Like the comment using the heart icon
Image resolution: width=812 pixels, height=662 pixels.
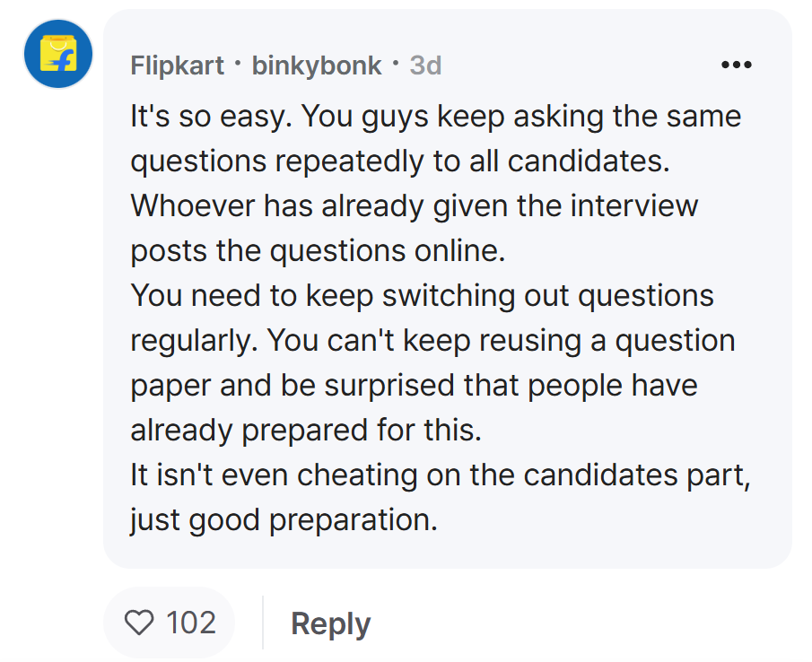[139, 623]
